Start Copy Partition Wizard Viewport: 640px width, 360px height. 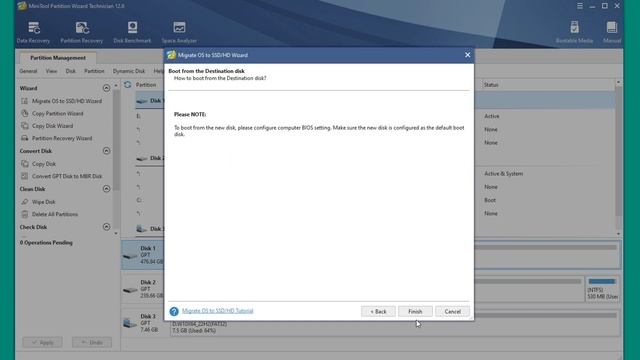57,113
